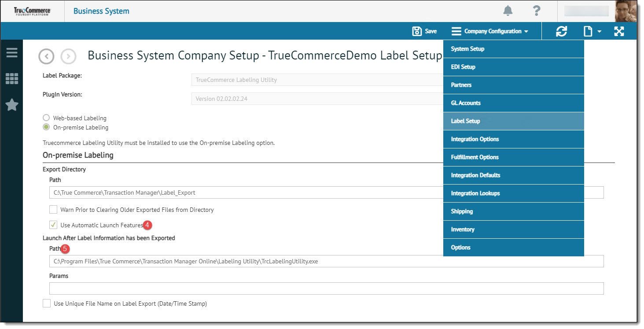Image resolution: width=644 pixels, height=329 pixels.
Task: Click the Export Directory Path field
Action: [326, 192]
